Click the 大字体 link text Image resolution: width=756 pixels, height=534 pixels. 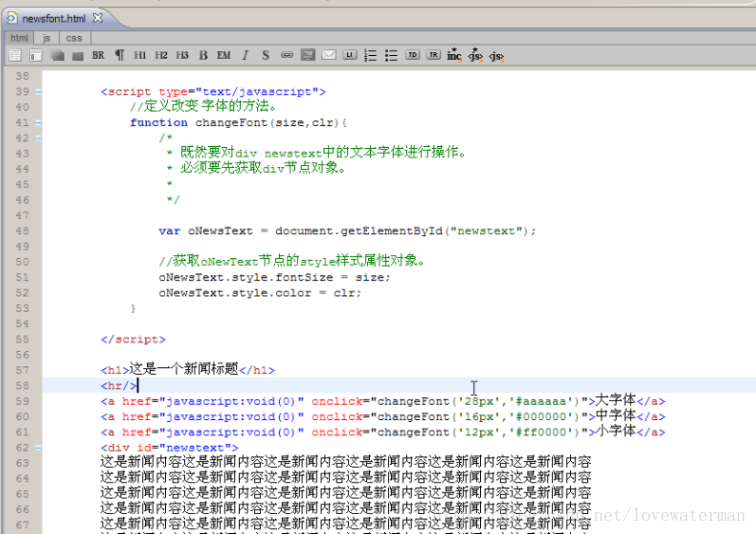616,400
